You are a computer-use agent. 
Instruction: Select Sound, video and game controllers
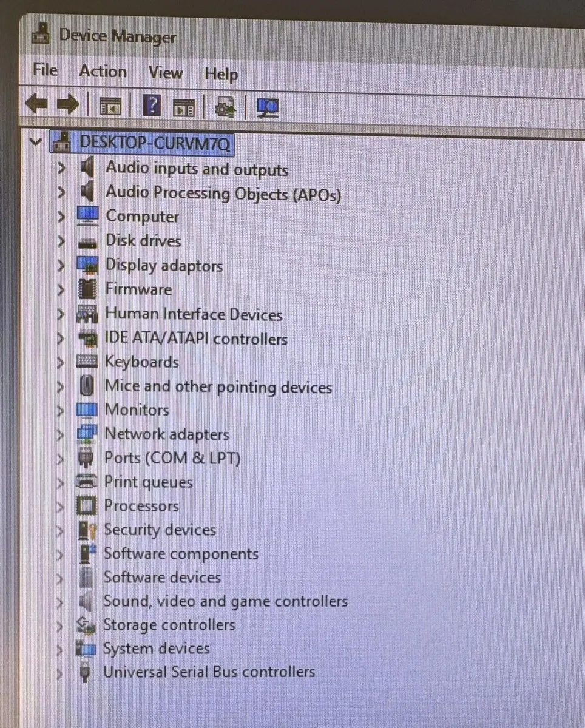pos(225,601)
